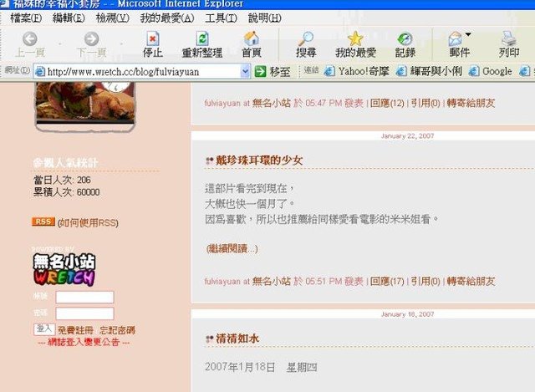Open 引用(0) link of 05:51 PM post
The height and width of the screenshot is (392, 535).
425,281
